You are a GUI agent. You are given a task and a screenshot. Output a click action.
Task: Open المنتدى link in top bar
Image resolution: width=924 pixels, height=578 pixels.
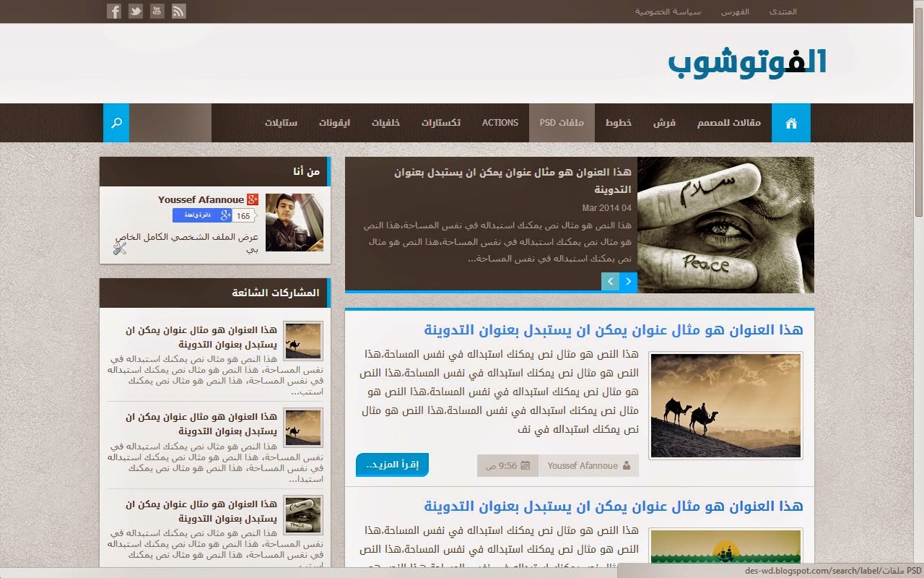point(783,12)
